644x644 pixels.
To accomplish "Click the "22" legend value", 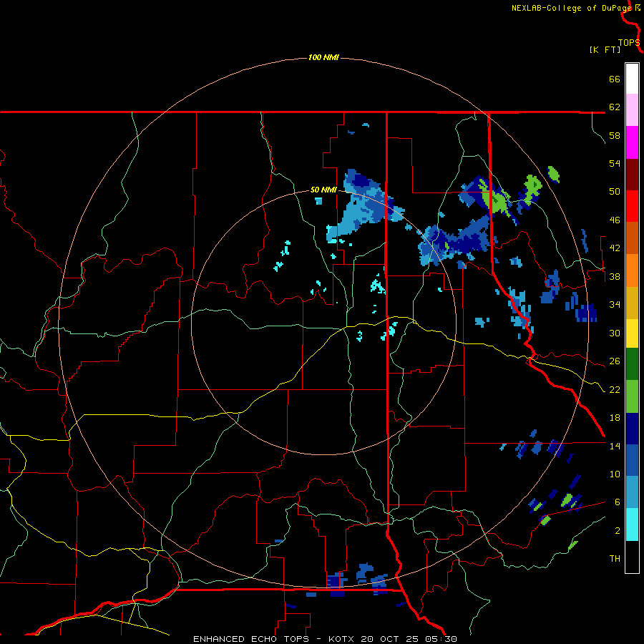I will coord(615,390).
